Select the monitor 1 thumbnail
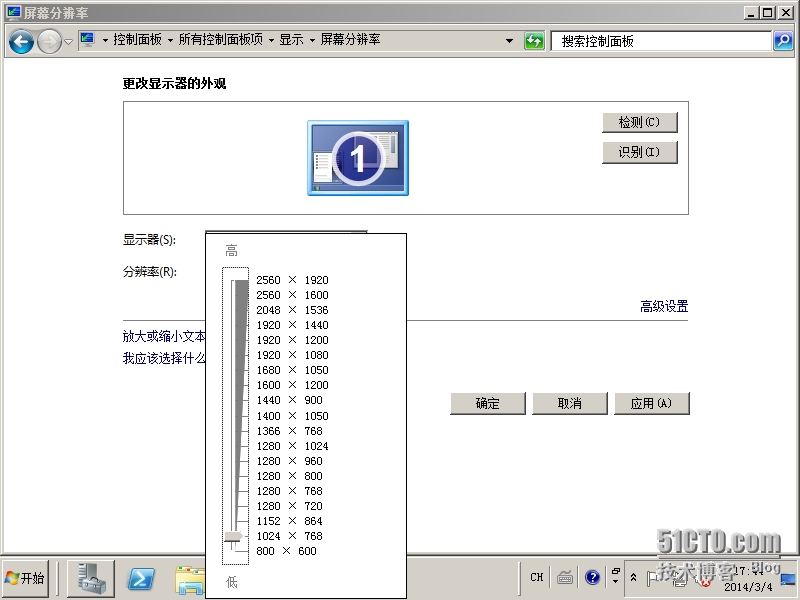The width and height of the screenshot is (800, 600). pos(358,158)
